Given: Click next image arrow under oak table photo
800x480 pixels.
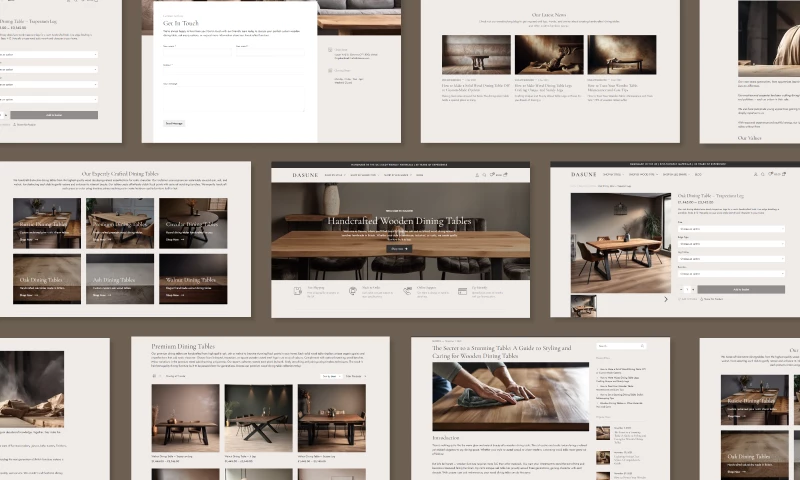Looking at the screenshot, I should 665,299.
